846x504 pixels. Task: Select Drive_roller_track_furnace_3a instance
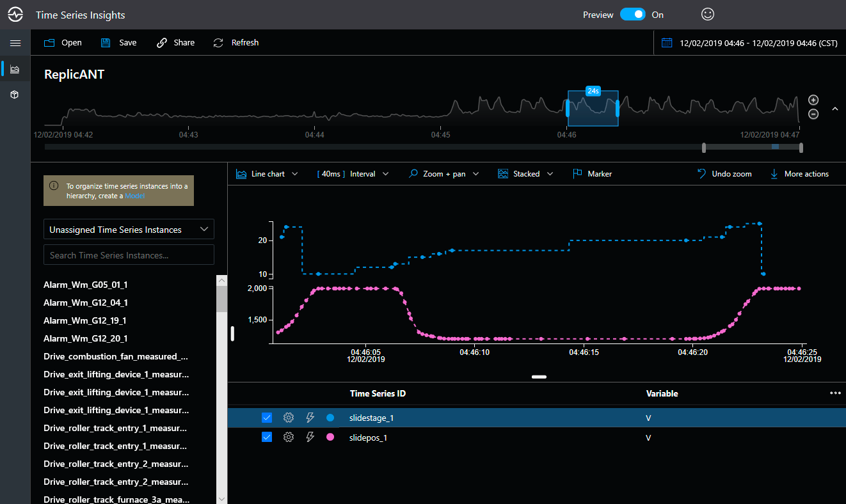tap(116, 500)
